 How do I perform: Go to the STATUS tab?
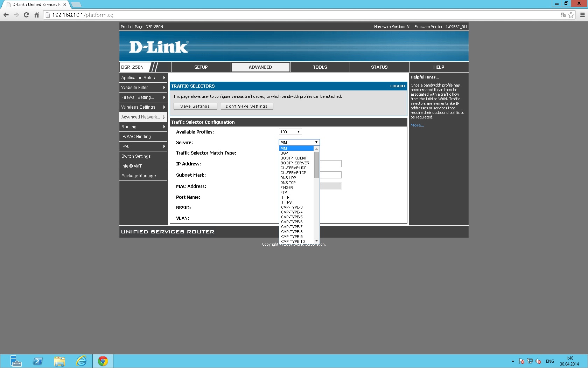[x=379, y=67]
